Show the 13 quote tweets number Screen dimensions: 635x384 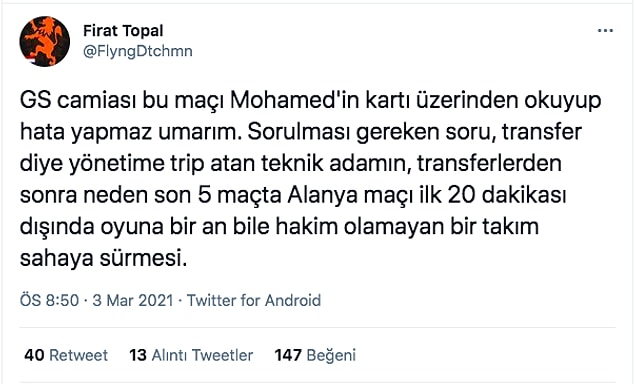[138, 355]
